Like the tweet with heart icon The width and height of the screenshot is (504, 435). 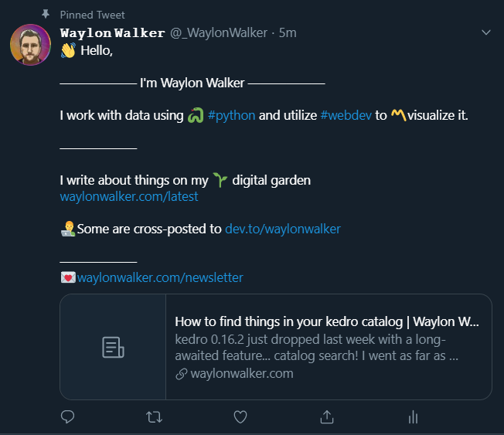point(240,417)
